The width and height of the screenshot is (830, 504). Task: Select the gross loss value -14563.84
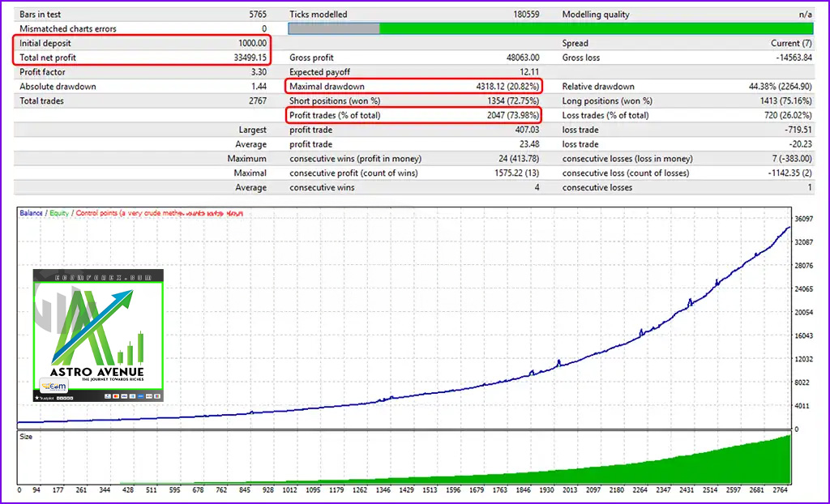[x=794, y=58]
